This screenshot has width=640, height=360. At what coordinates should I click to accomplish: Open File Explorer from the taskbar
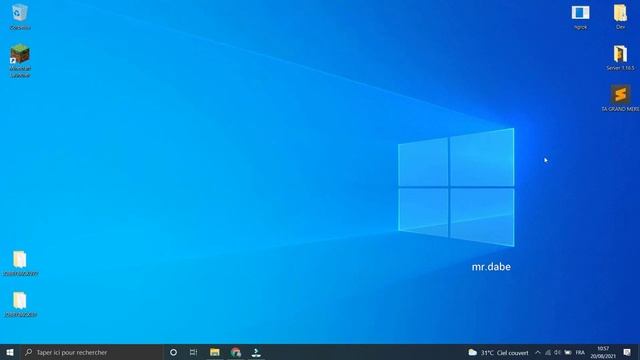pyautogui.click(x=215, y=352)
